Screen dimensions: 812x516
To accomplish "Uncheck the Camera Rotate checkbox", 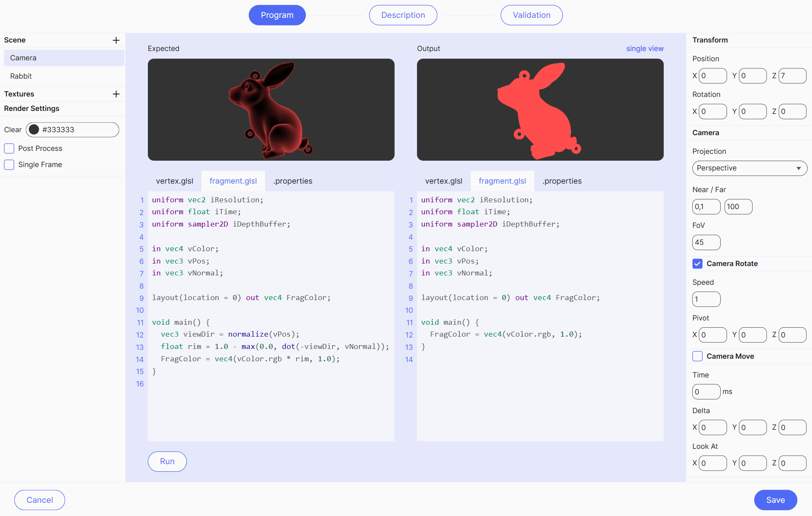I will click(697, 264).
